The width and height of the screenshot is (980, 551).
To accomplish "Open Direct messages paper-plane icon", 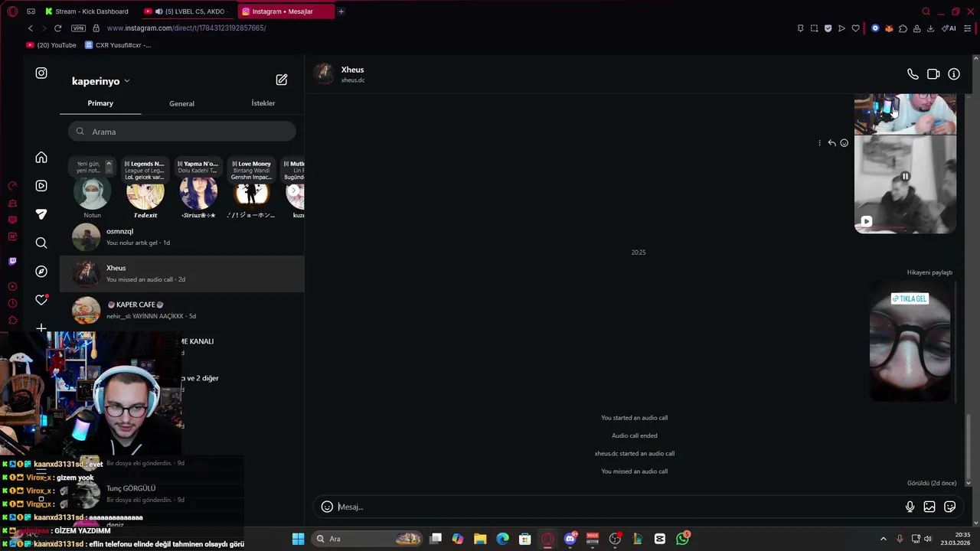I will pyautogui.click(x=41, y=214).
